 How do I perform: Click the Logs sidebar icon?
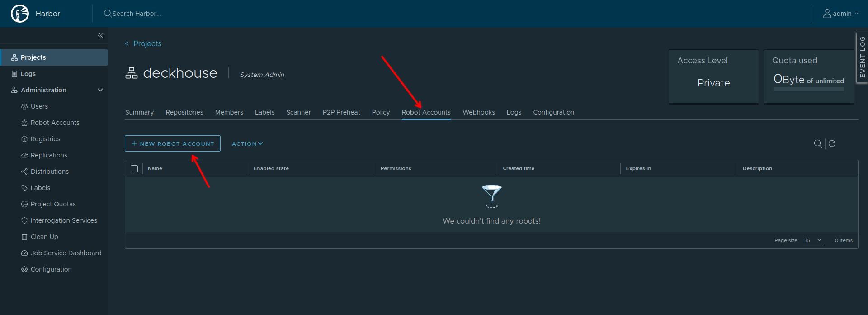click(x=14, y=74)
